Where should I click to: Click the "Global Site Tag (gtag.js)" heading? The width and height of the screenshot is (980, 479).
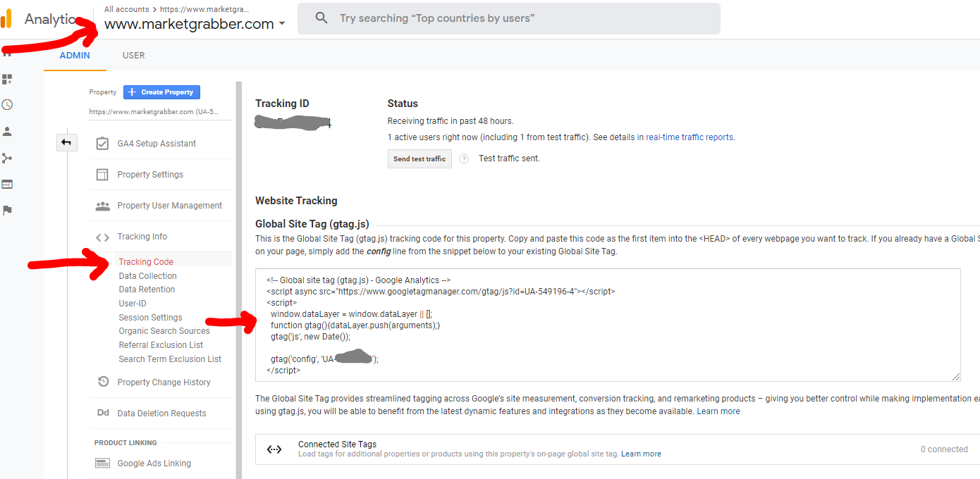(312, 224)
